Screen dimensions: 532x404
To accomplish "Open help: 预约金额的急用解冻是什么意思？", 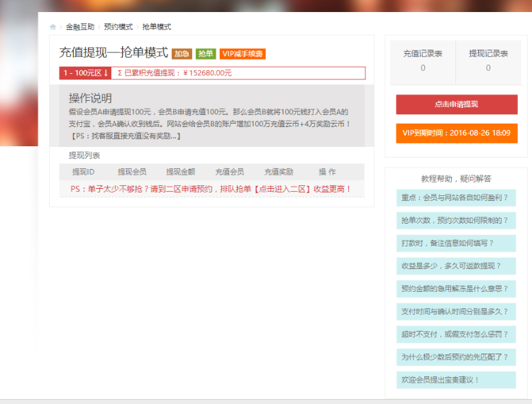I will click(x=456, y=289).
